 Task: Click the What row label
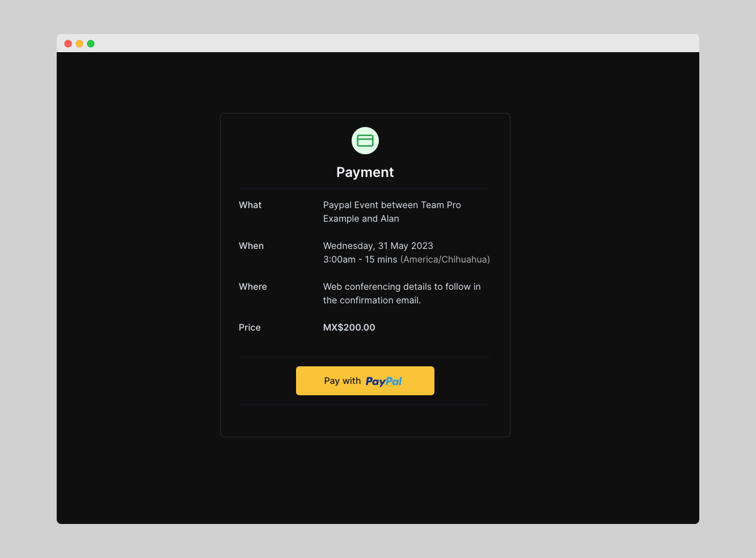[x=250, y=205]
